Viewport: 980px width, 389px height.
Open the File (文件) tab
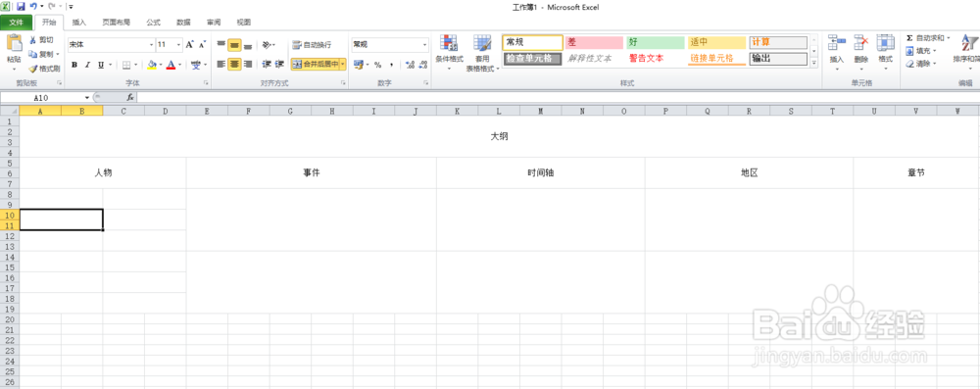click(17, 23)
